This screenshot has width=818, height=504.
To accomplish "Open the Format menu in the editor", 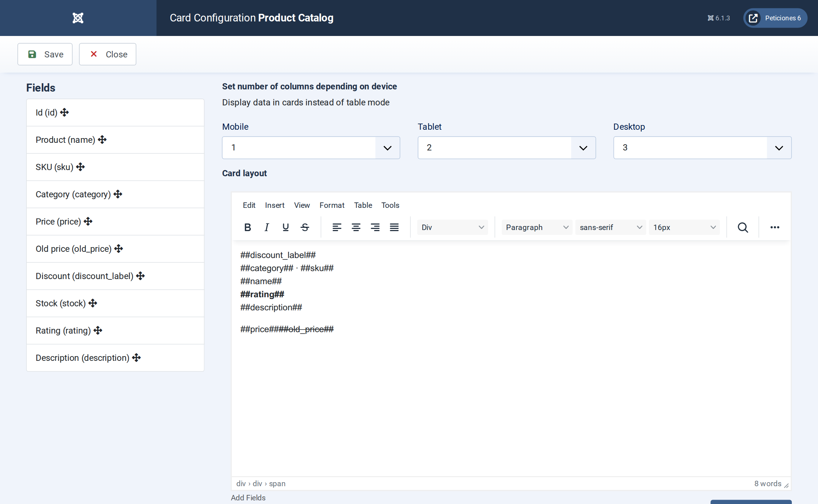I will pyautogui.click(x=332, y=205).
